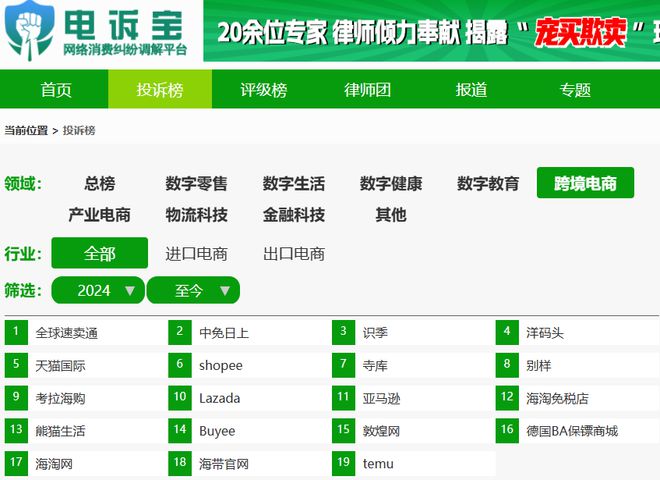The width and height of the screenshot is (660, 480).
Task: Pick the 金融科技 domain filter
Action: coord(294,215)
